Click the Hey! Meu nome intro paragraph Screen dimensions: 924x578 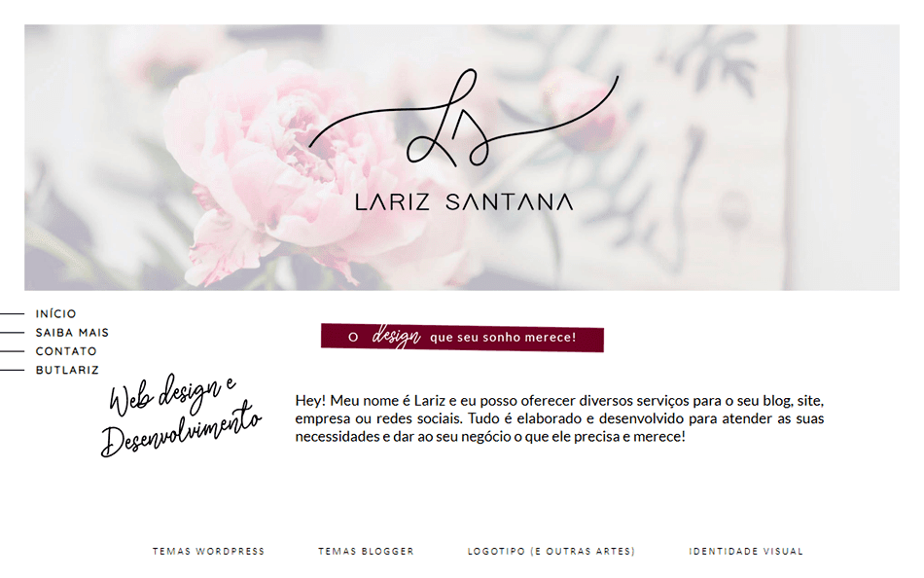(559, 418)
